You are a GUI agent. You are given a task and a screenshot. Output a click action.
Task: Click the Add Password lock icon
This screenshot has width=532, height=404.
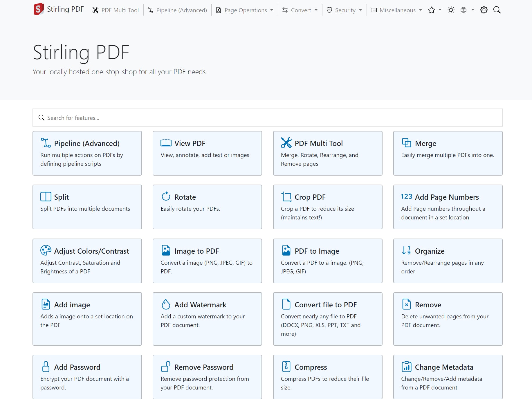click(46, 367)
